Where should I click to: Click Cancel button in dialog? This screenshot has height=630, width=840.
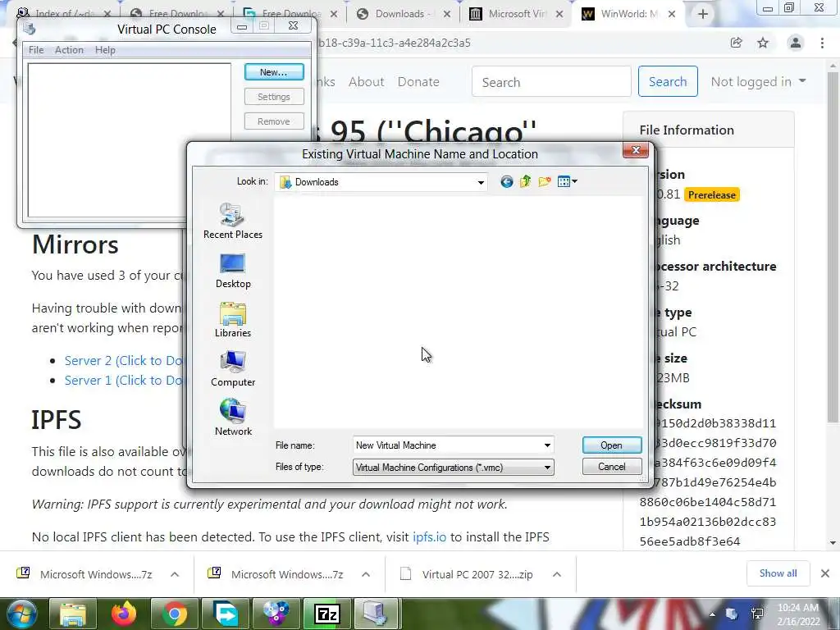coord(611,467)
